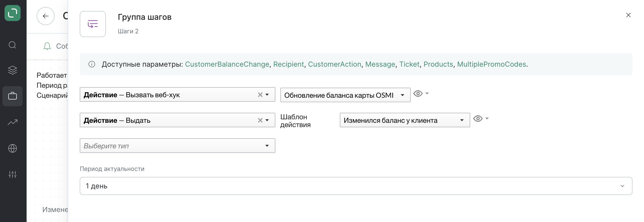Open the analytics trend-line sidebar icon
The height and width of the screenshot is (222, 644).
coord(12,122)
